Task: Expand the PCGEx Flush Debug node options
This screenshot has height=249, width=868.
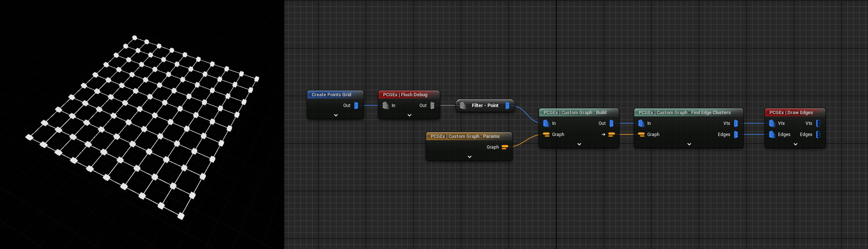Action: point(409,115)
